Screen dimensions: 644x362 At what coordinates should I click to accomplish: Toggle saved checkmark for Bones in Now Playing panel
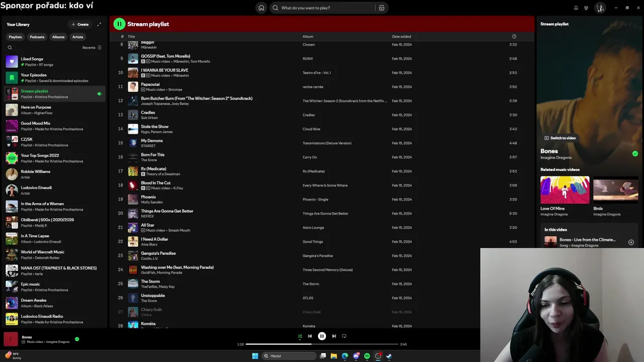pos(635,153)
